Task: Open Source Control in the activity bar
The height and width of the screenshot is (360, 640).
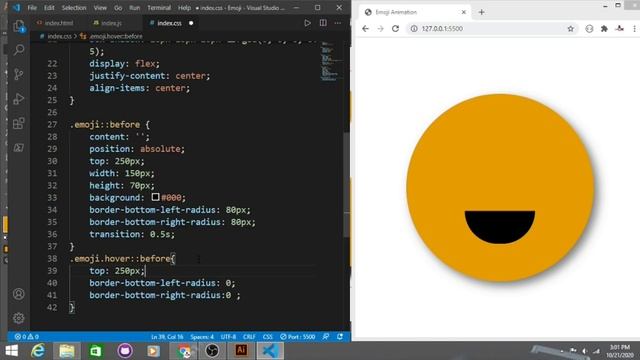Action: click(19, 74)
